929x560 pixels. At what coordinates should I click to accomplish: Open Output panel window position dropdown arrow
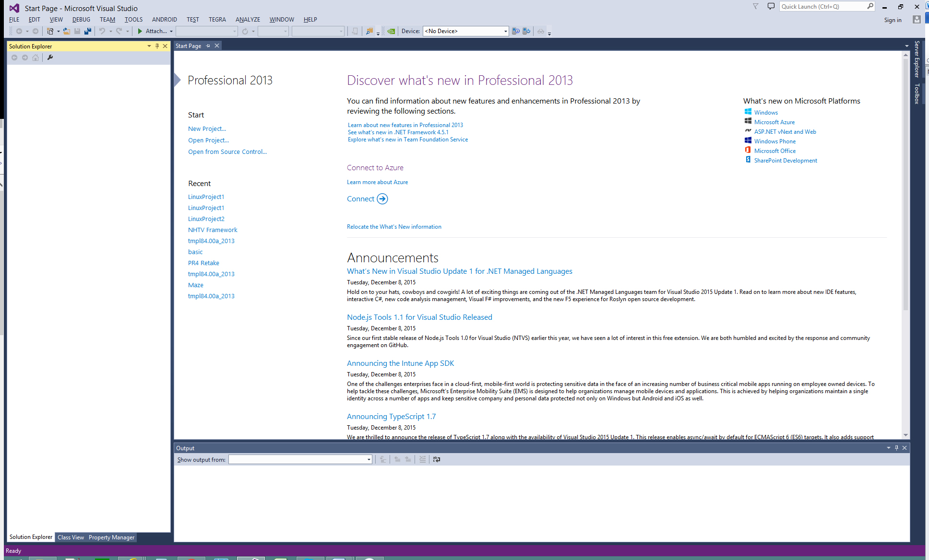pyautogui.click(x=888, y=448)
